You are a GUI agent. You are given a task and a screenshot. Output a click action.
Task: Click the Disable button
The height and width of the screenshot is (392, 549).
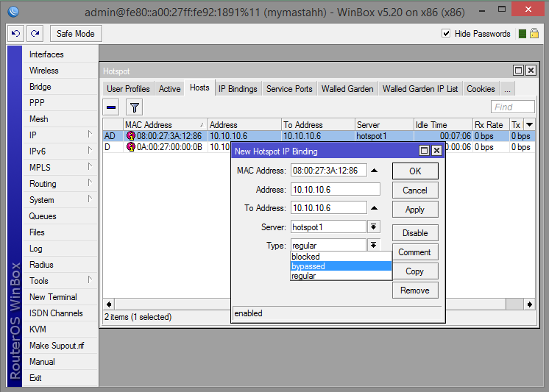click(x=415, y=232)
